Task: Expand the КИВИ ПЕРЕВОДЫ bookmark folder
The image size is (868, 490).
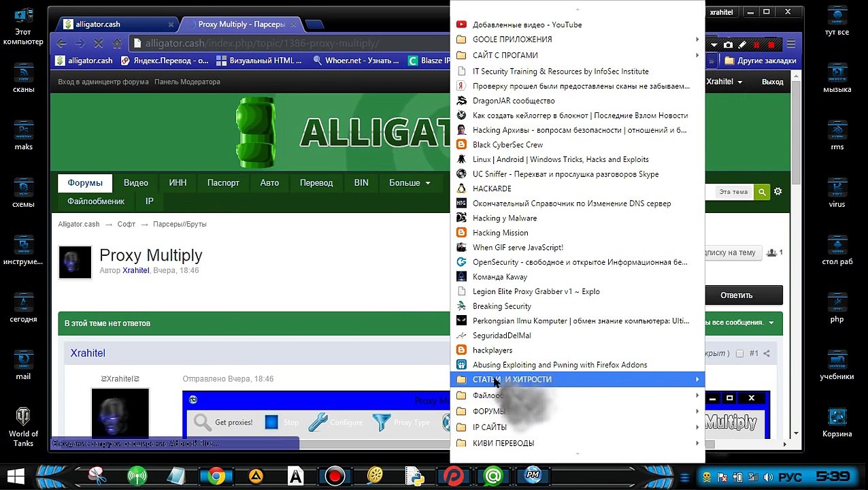Action: pos(577,443)
